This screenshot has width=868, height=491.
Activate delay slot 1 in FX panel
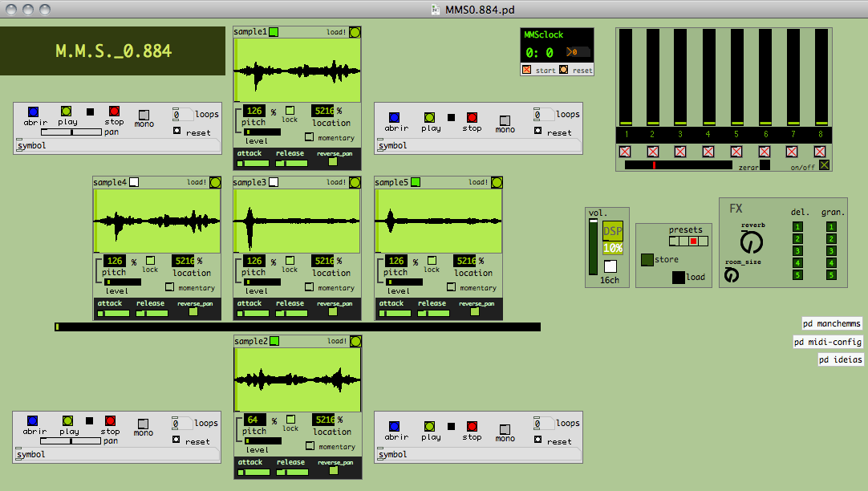(x=797, y=227)
